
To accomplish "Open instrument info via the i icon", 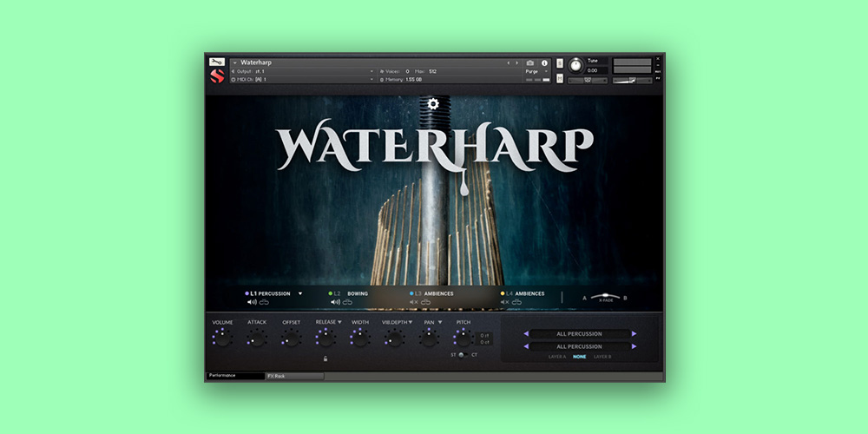I will tap(544, 63).
